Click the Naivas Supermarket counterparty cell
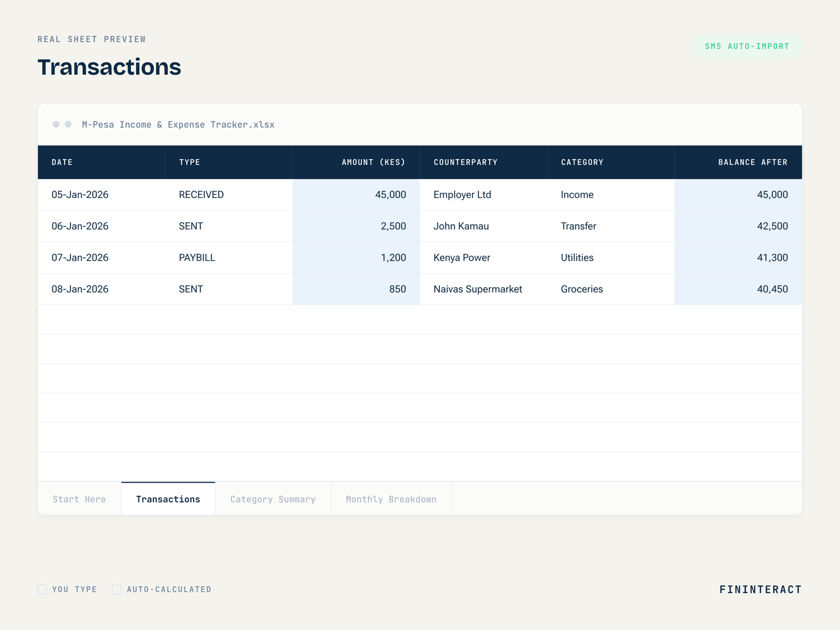 [x=484, y=289]
